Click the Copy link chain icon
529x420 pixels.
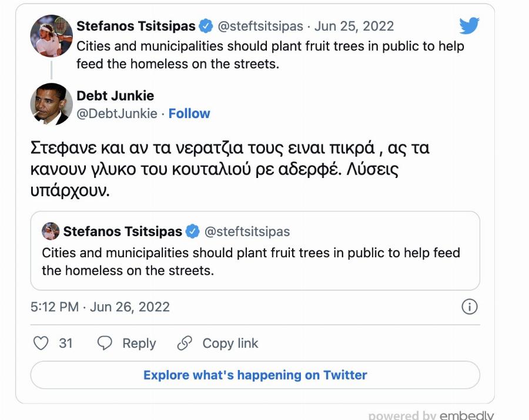pos(186,343)
